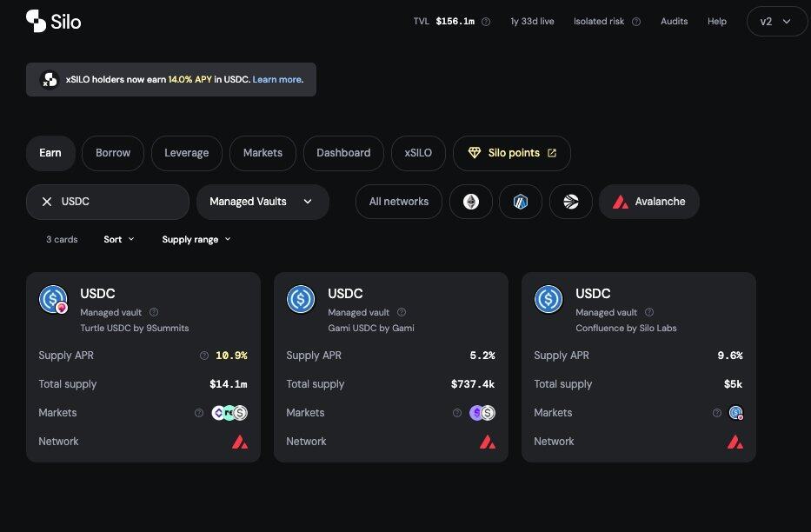The width and height of the screenshot is (811, 532).
Task: Filter by Arbitrum network icon
Action: 521,202
